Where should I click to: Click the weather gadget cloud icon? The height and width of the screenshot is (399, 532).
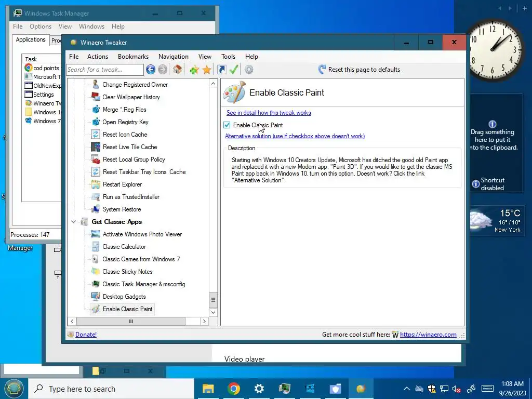coord(481,220)
